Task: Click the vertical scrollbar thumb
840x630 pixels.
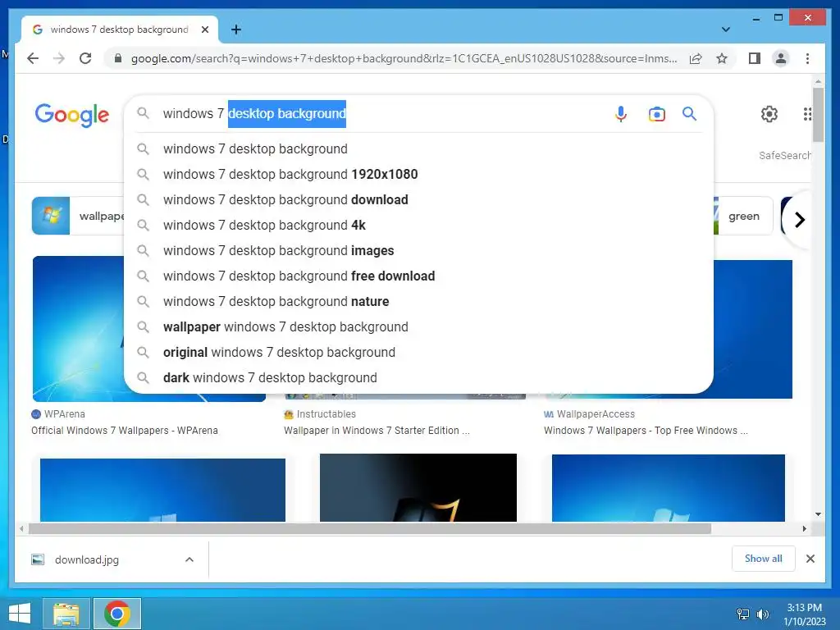Action: coord(818,115)
